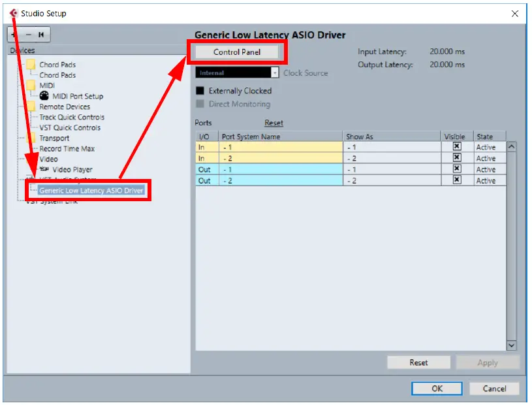The height and width of the screenshot is (405, 532).
Task: Select Record Time Max
Action: coord(67,149)
